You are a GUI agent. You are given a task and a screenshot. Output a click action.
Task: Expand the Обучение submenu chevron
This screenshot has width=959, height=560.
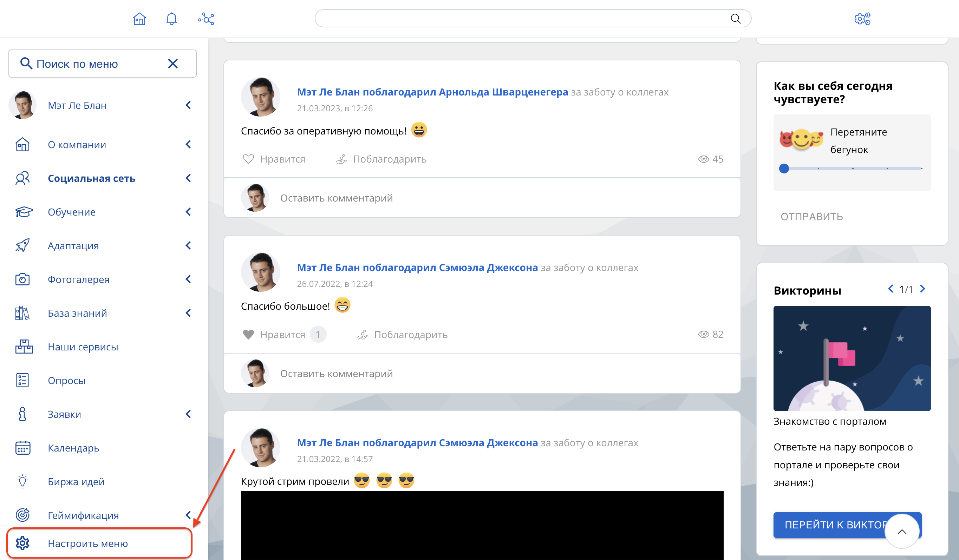point(188,212)
